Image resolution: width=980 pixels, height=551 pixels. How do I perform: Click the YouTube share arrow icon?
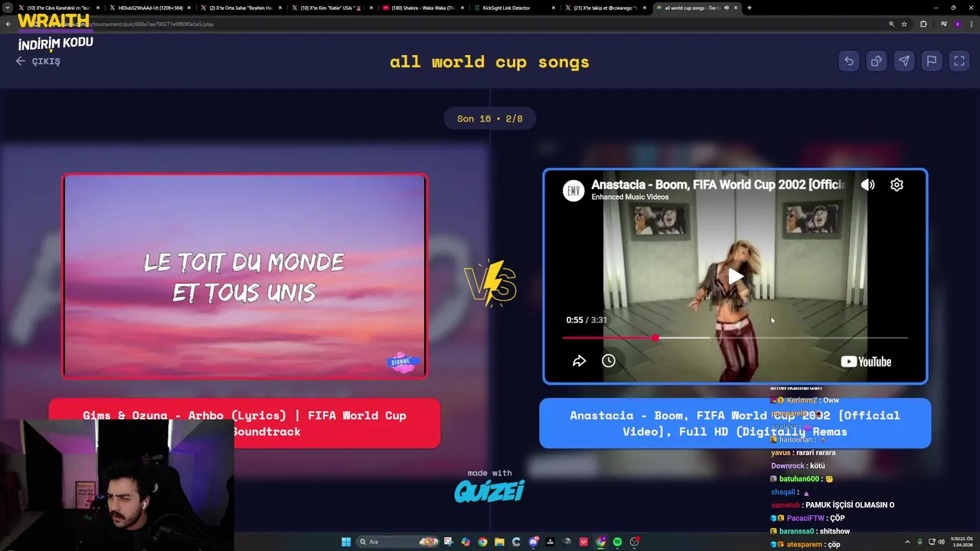580,361
